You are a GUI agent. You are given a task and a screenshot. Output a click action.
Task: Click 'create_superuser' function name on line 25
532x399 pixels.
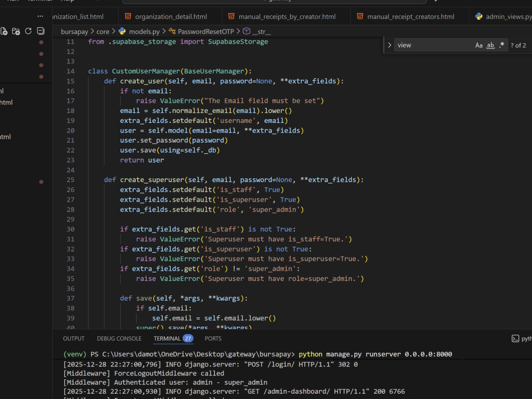[152, 180]
